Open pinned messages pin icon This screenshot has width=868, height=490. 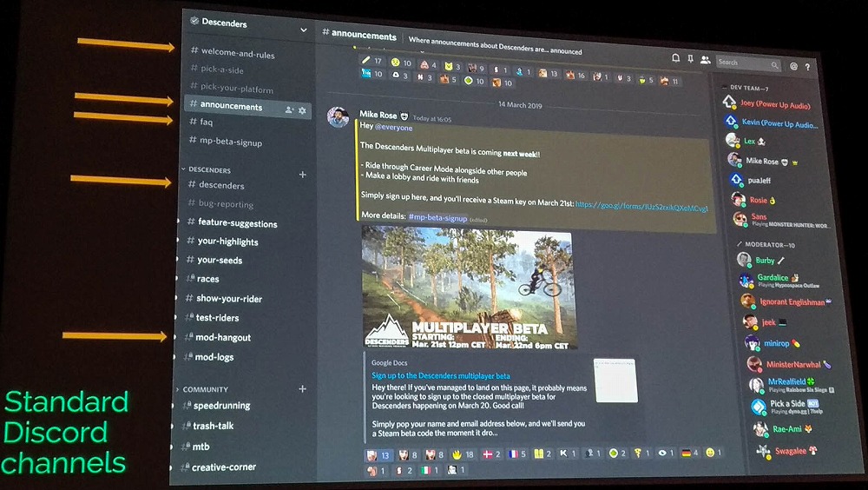coord(690,59)
